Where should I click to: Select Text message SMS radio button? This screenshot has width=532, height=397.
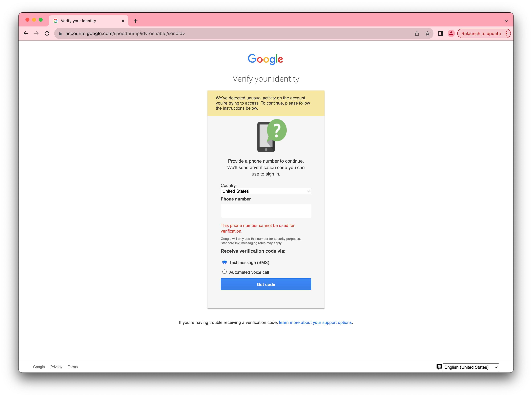[224, 262]
